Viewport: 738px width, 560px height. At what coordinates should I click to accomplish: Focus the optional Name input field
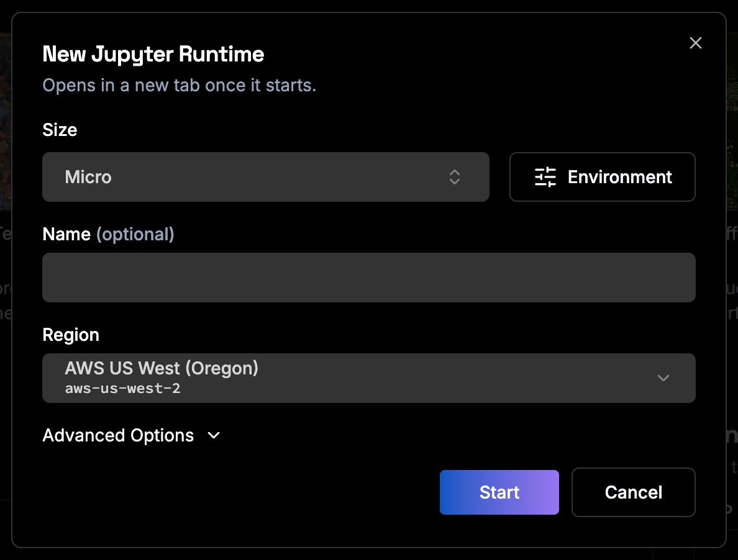pos(368,278)
